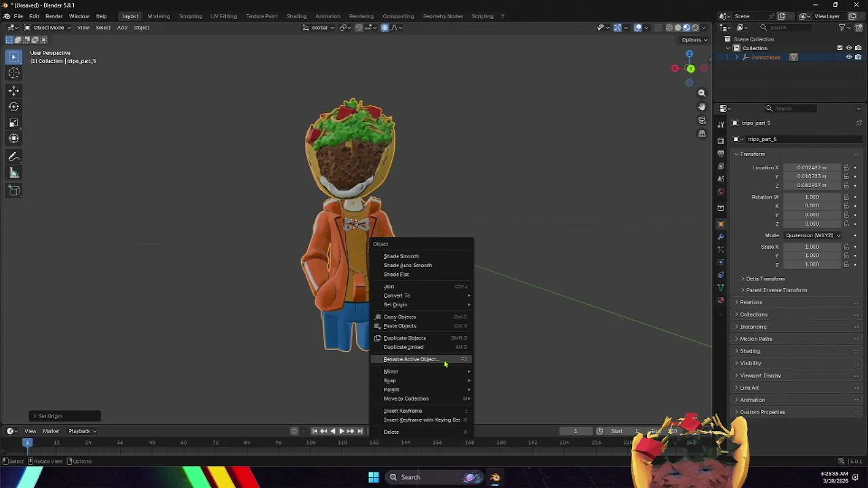
Task: Open the viewport Add menu
Action: tap(122, 28)
